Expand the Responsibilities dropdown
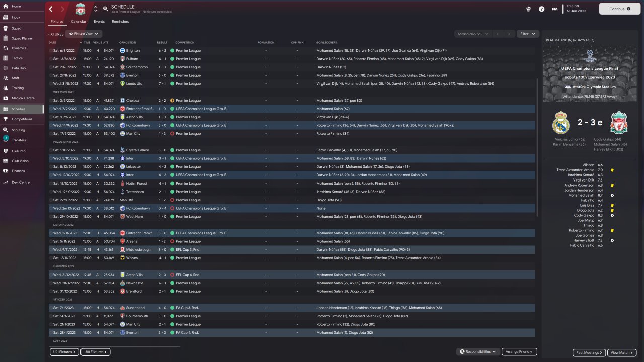 [x=477, y=352]
